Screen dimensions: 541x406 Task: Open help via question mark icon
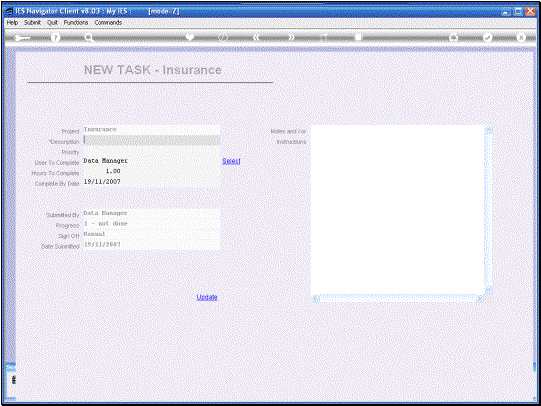click(55, 38)
